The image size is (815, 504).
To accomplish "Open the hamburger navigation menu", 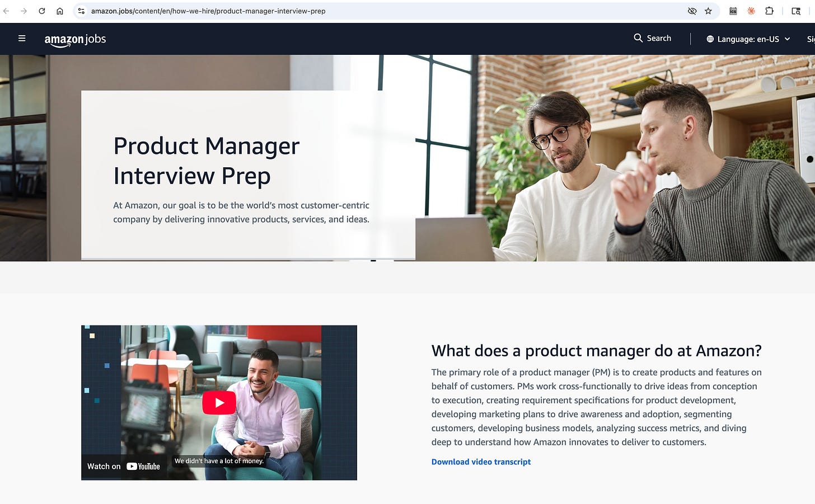I will tap(22, 38).
